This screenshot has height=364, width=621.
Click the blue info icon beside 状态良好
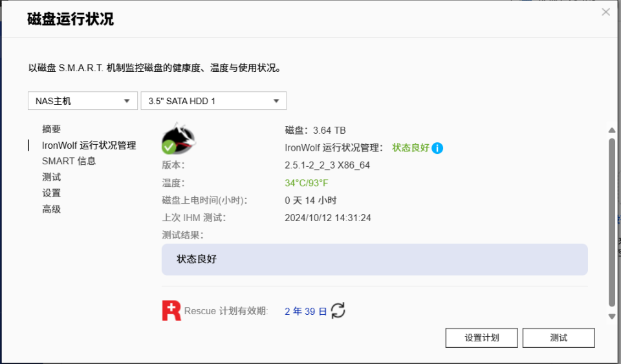click(x=437, y=148)
